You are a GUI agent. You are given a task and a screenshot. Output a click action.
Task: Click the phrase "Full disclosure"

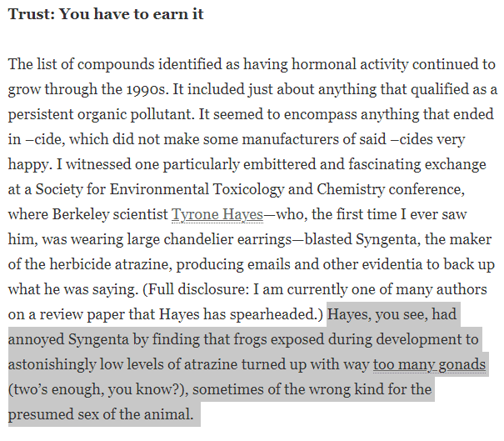pyautogui.click(x=199, y=289)
